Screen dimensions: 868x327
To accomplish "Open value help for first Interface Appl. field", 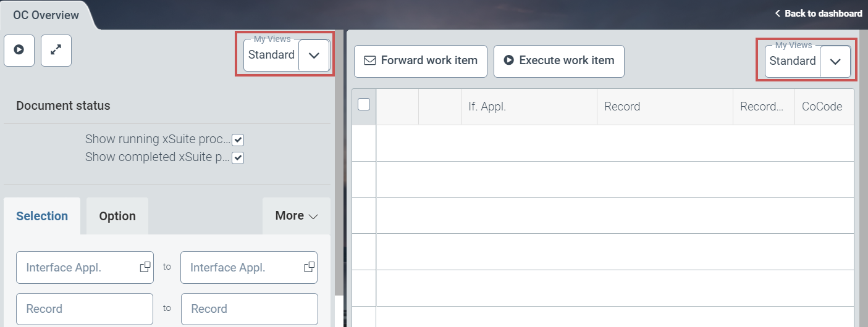I will pos(145,267).
